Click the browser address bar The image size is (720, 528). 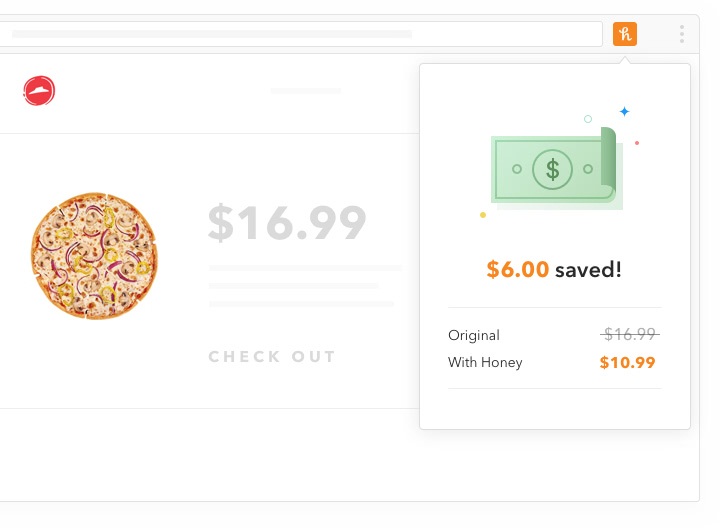(300, 34)
